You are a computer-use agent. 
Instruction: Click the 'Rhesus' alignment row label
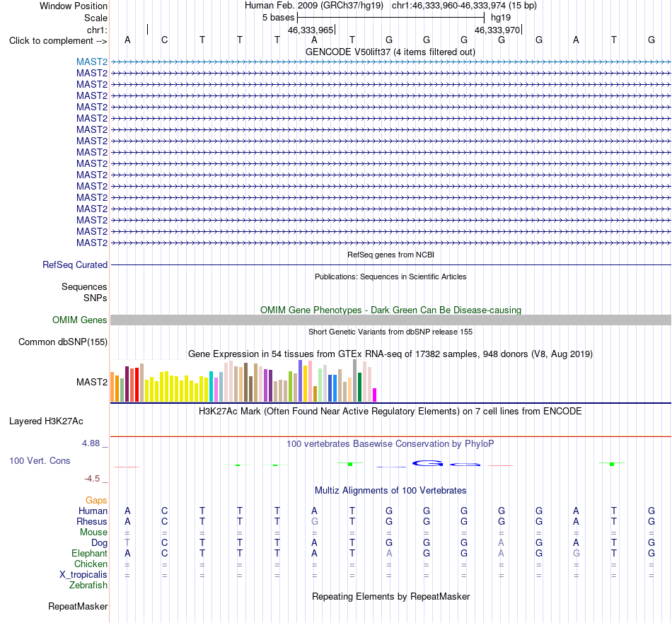92,521
